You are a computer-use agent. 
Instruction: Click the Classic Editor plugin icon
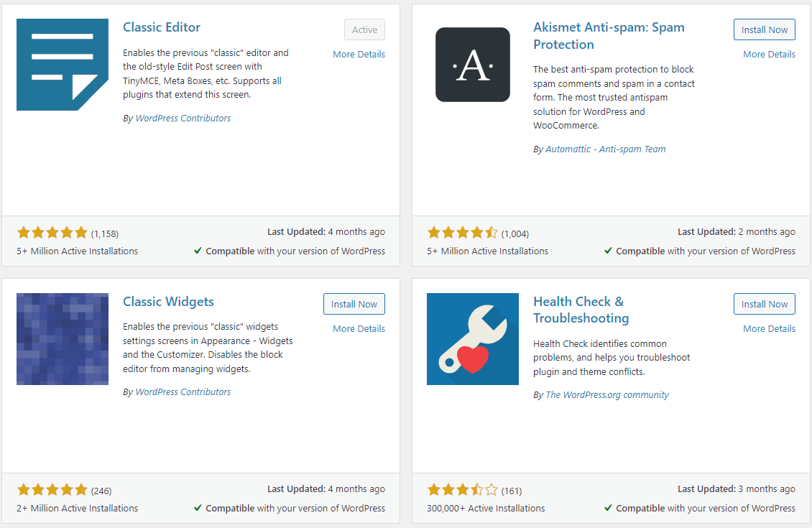[x=63, y=65]
